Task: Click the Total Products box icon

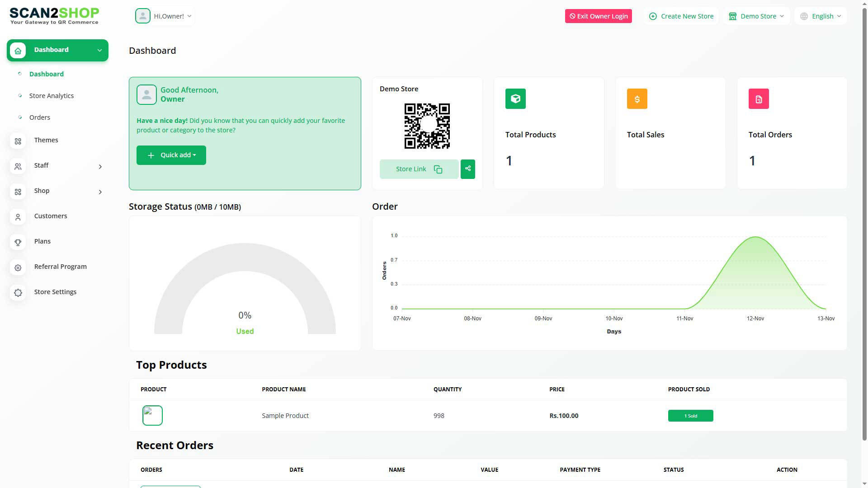Action: [x=515, y=99]
